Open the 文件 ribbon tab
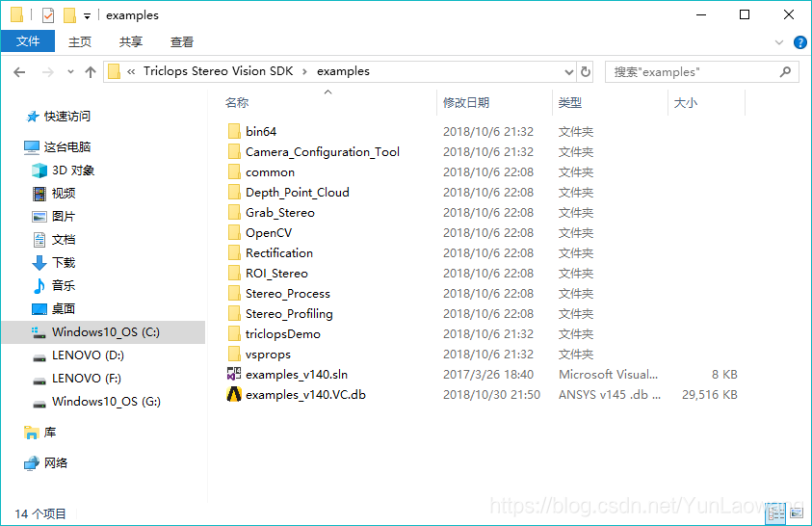This screenshot has width=812, height=526. click(27, 41)
